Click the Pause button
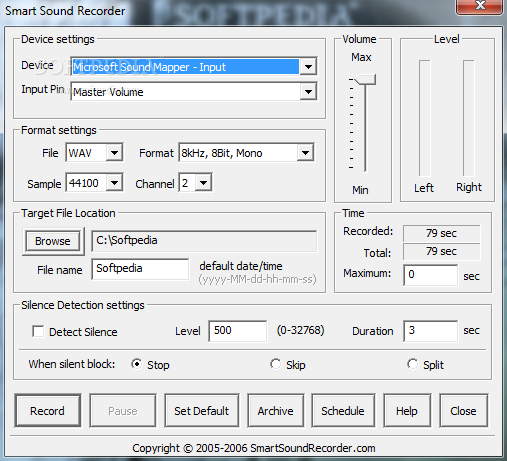The height and width of the screenshot is (461, 507). [x=123, y=411]
